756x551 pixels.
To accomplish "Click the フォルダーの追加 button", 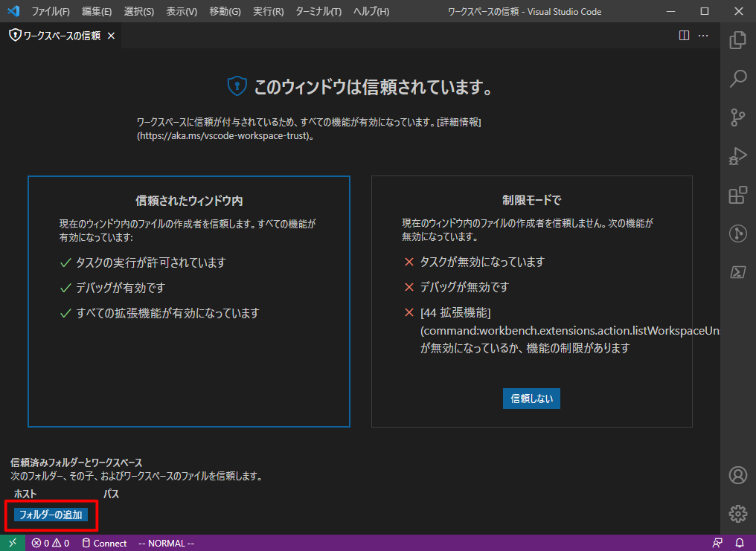I will (x=51, y=515).
